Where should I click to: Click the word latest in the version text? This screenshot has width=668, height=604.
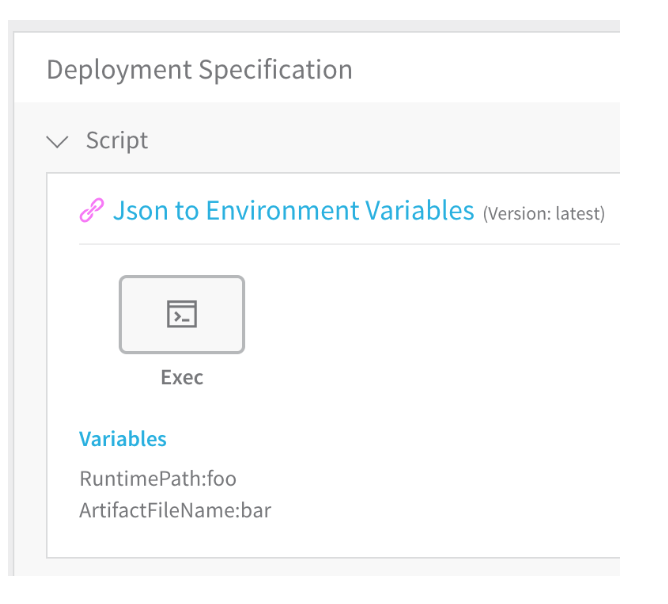[578, 213]
